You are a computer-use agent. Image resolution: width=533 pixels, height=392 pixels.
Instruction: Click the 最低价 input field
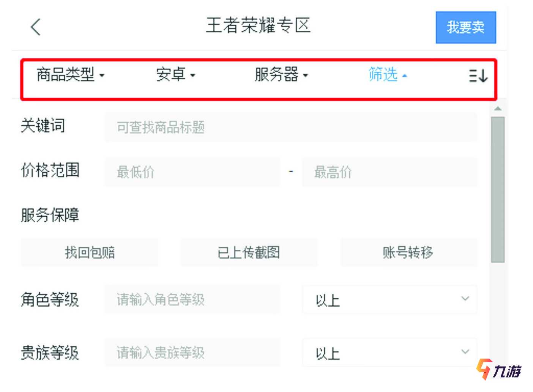click(192, 172)
